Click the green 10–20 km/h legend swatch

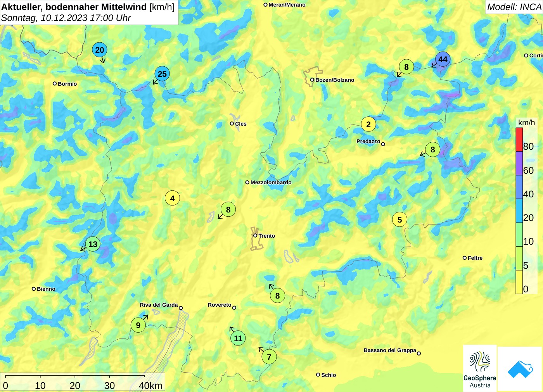519,235
